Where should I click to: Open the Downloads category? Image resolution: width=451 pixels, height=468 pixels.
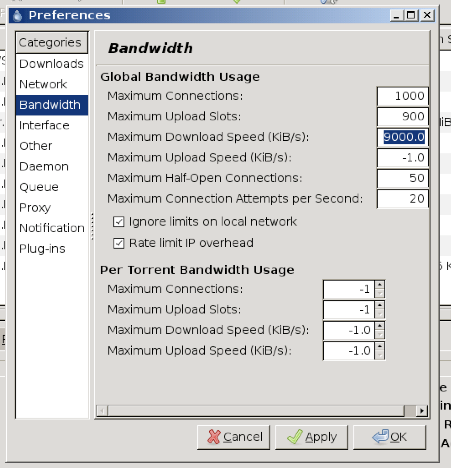coord(52,64)
